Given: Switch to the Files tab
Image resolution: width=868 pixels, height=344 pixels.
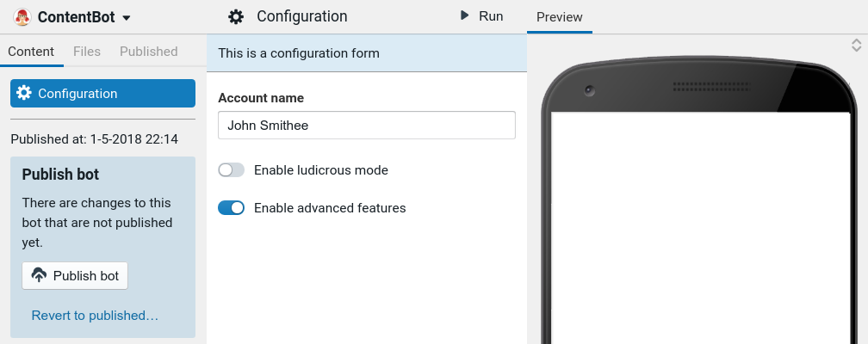Looking at the screenshot, I should 87,52.
